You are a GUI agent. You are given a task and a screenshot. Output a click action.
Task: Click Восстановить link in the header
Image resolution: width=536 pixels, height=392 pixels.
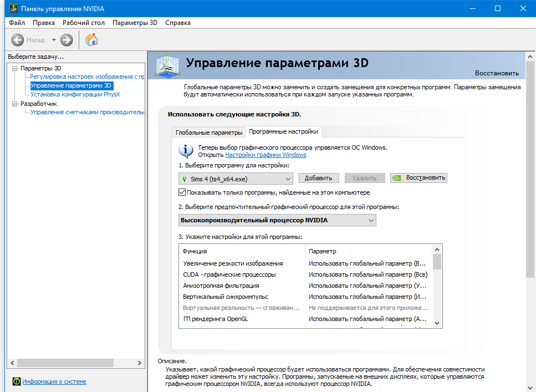point(497,73)
